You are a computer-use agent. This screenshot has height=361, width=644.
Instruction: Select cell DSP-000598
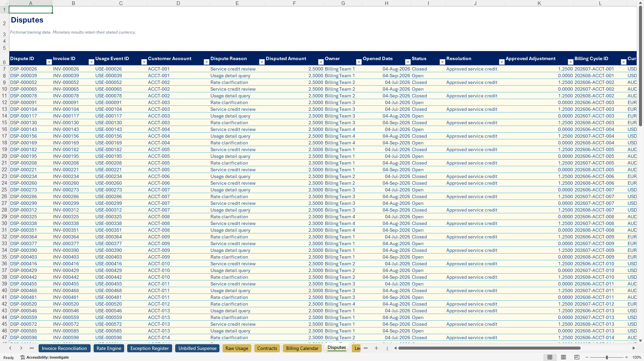tap(31, 337)
